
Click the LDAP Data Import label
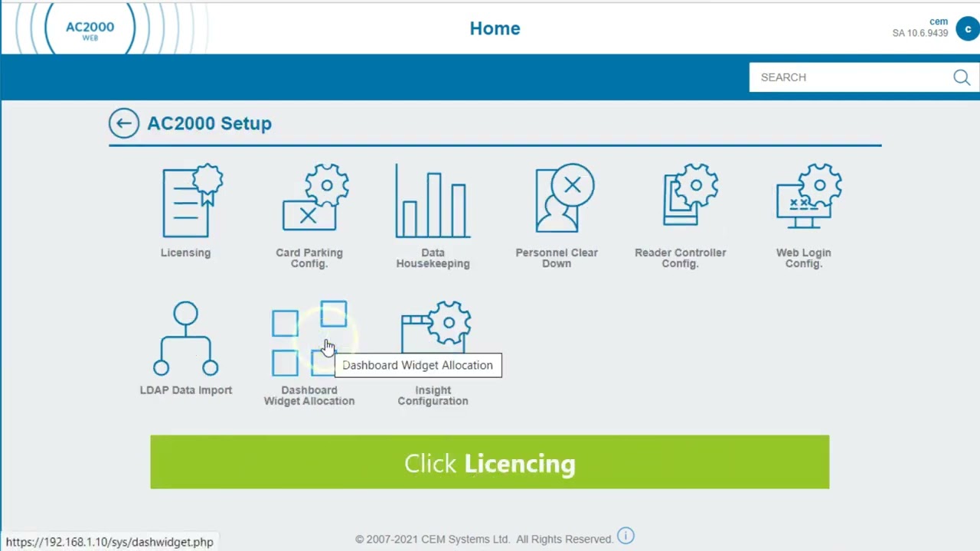click(x=185, y=390)
